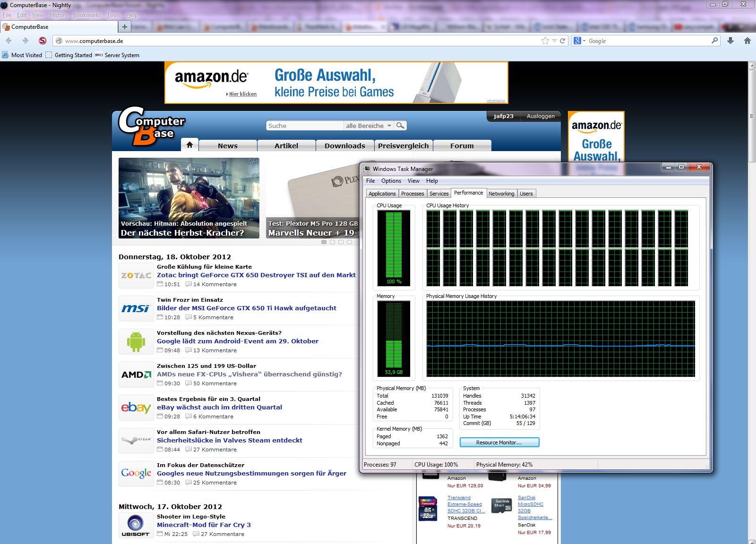Open the Server System bookmark
The width and height of the screenshot is (756, 544).
[x=117, y=55]
